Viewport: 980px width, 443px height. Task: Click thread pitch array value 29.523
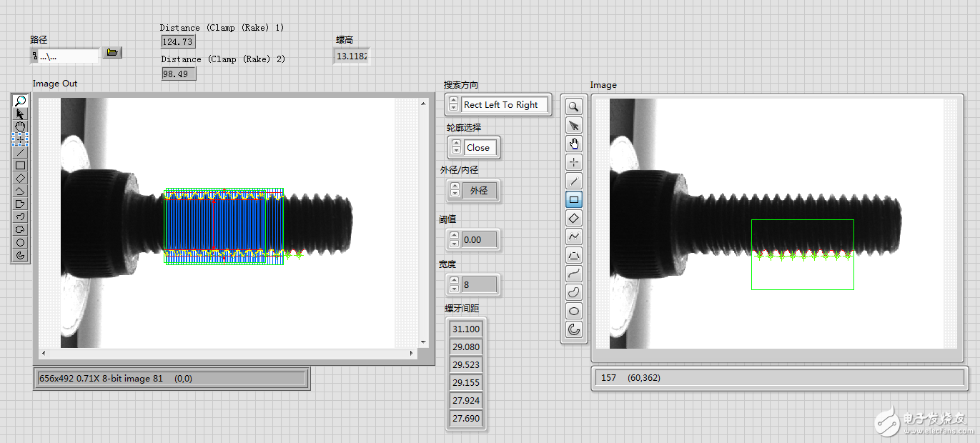(466, 364)
